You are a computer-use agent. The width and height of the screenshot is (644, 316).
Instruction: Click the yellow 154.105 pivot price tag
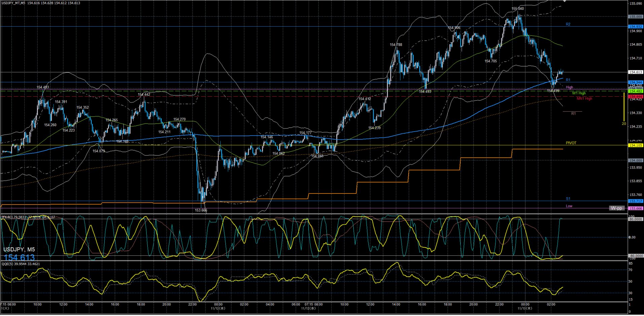point(636,145)
